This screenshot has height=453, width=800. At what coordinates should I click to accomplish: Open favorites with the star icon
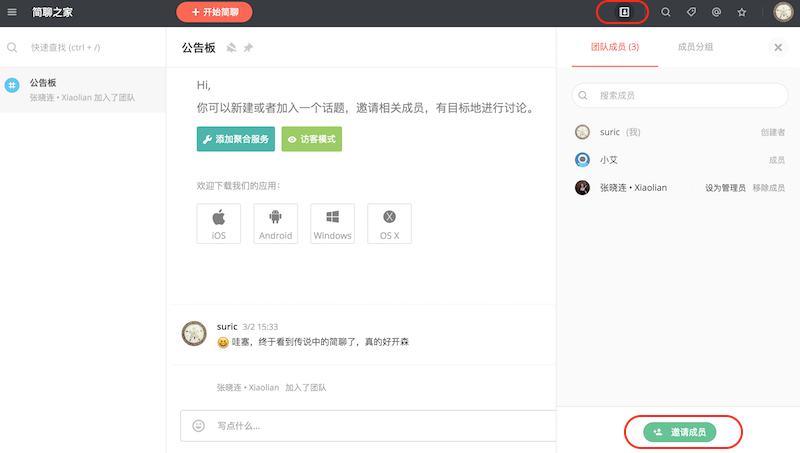(742, 12)
